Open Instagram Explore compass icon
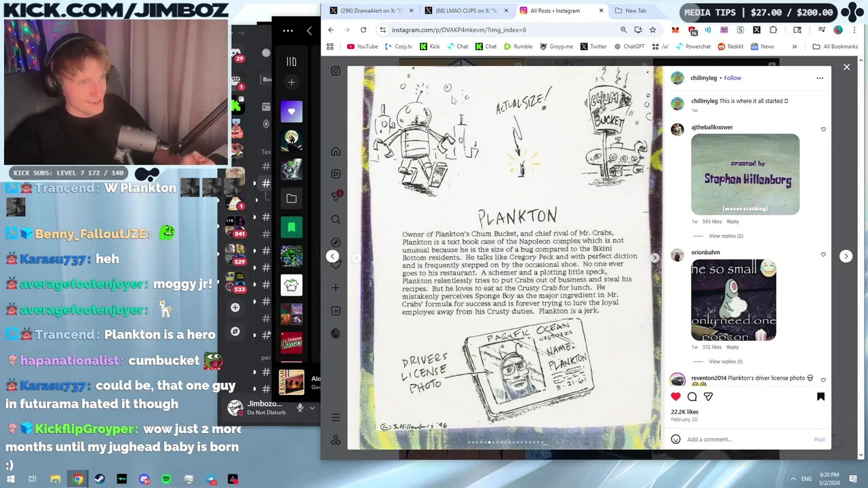Viewport: 868px width, 488px height. pos(336,243)
